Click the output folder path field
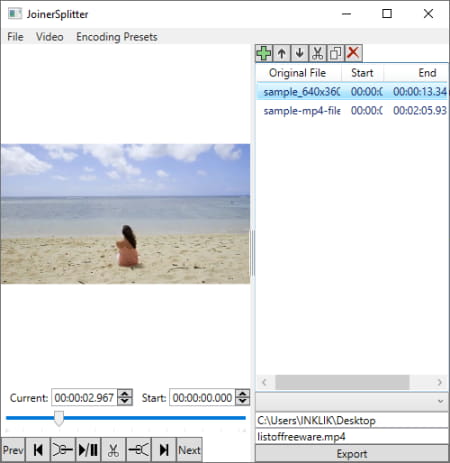This screenshot has height=463, width=450. click(x=352, y=420)
